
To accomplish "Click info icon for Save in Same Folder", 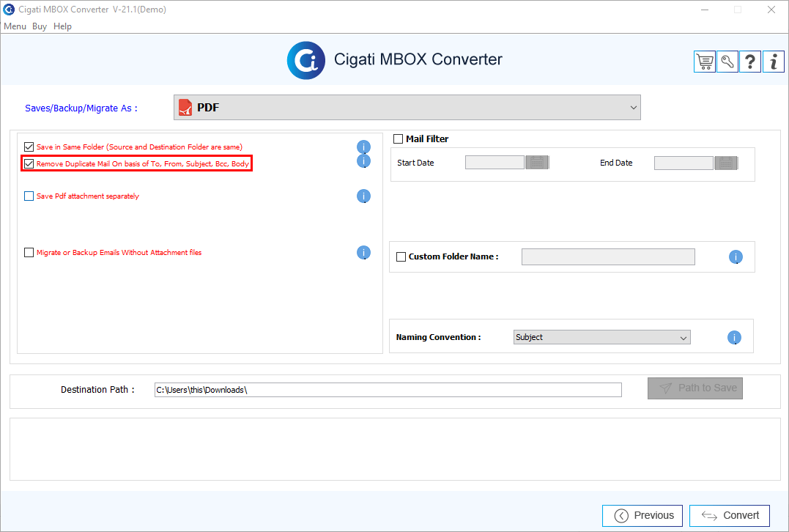I will (363, 147).
